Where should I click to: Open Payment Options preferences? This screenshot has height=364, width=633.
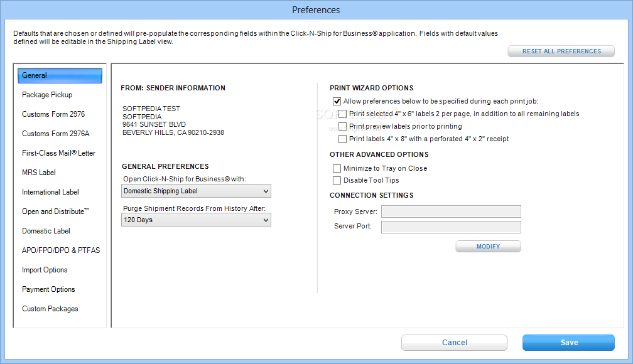pyautogui.click(x=48, y=289)
